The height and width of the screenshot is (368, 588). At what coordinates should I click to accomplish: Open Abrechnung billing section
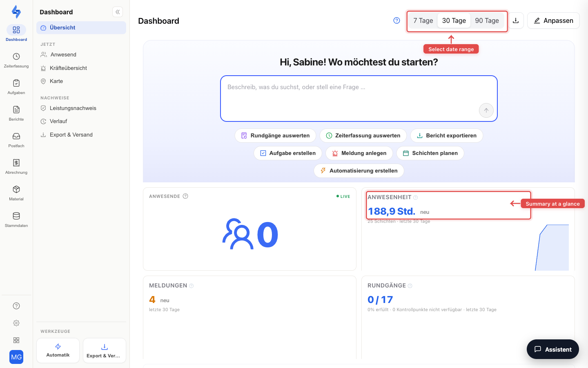[16, 166]
